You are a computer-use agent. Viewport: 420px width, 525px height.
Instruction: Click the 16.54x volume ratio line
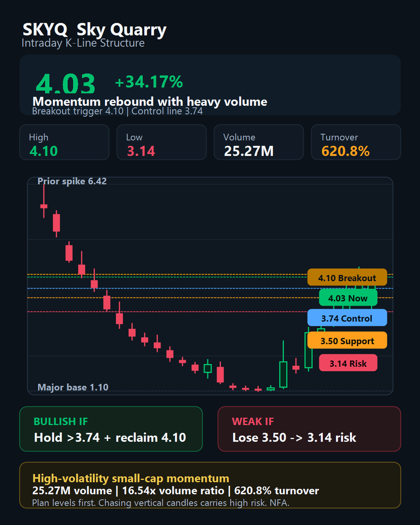point(176,491)
